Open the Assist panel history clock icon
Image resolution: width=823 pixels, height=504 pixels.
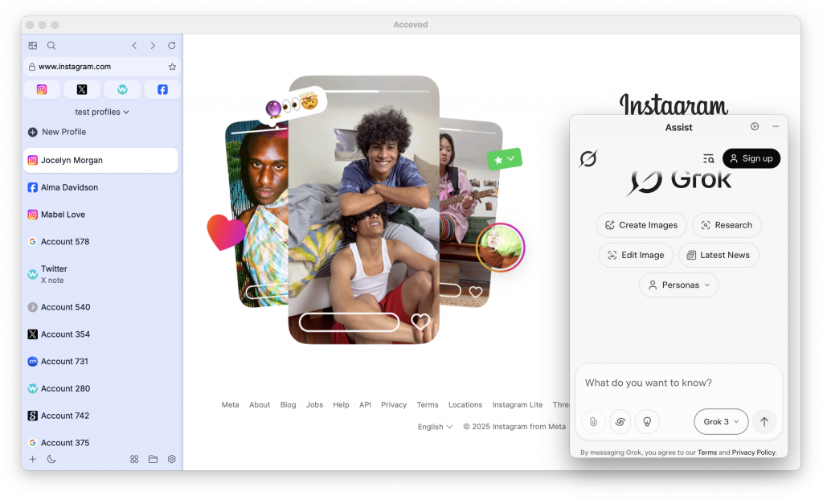[x=755, y=126]
